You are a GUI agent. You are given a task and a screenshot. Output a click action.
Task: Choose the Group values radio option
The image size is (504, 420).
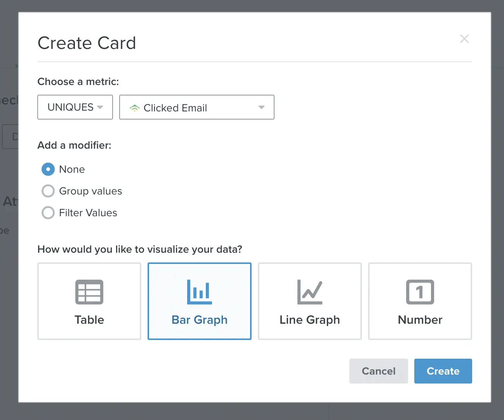[x=48, y=191]
